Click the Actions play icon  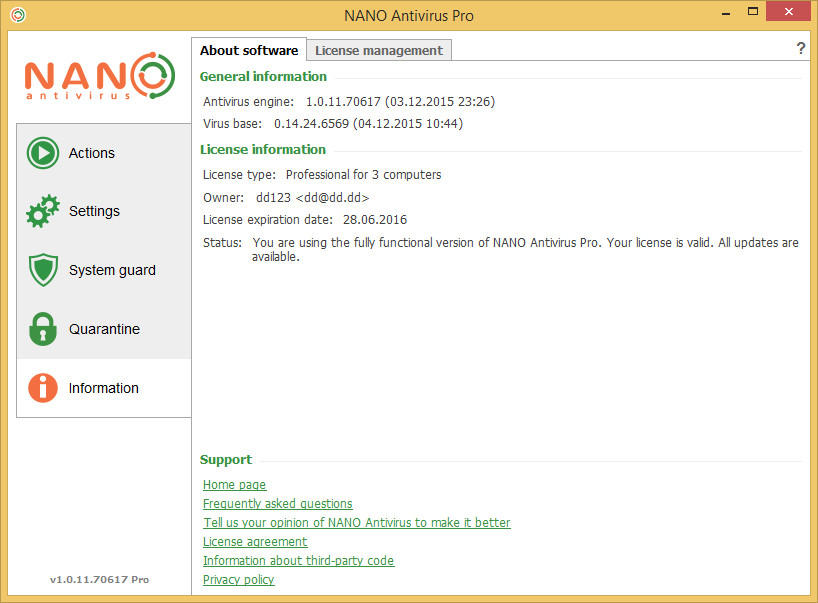tap(43, 153)
